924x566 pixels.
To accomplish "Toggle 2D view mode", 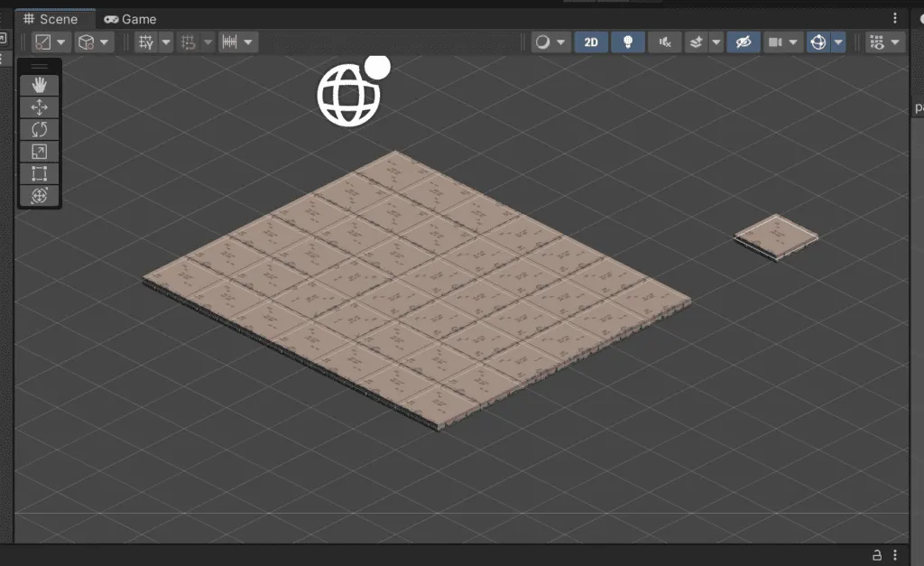I will click(x=591, y=42).
